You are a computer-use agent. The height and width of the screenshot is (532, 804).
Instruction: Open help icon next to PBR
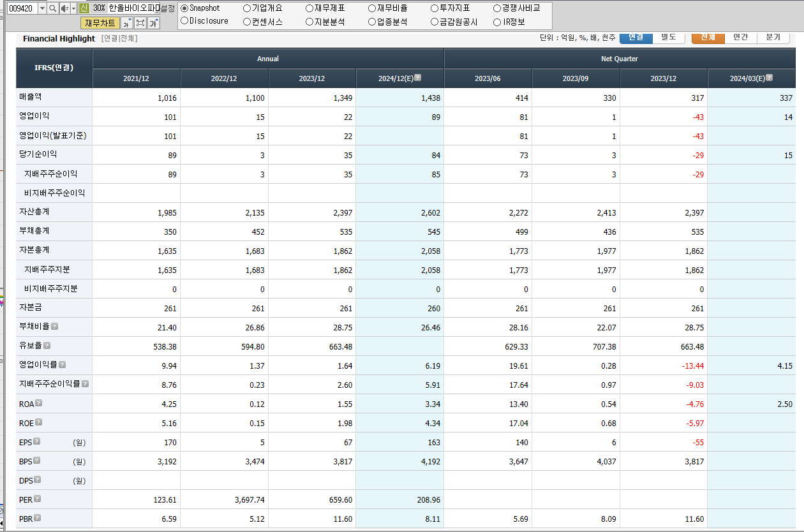[x=37, y=518]
